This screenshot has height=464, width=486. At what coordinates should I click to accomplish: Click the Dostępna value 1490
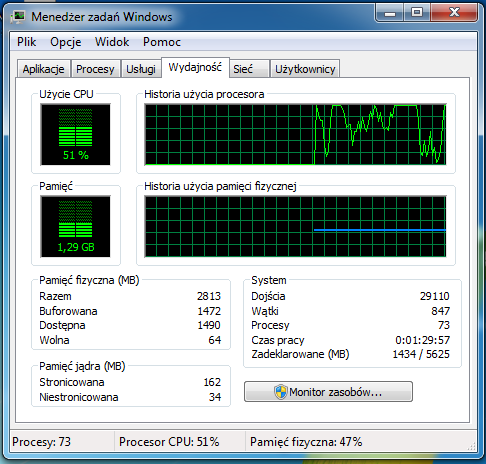[x=209, y=325]
